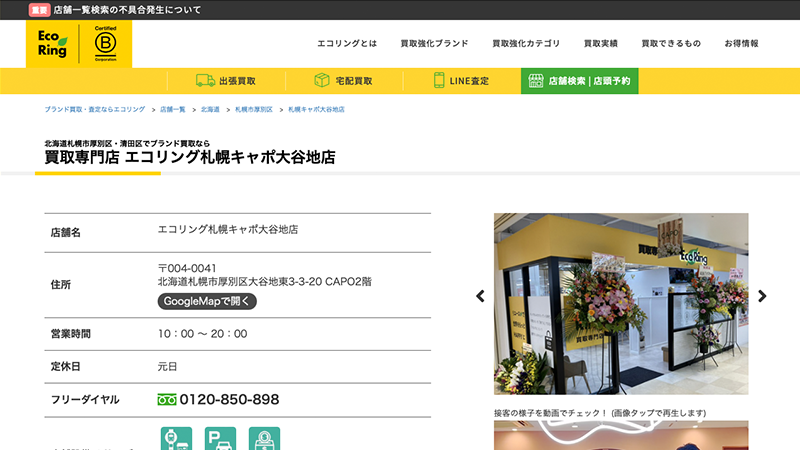Show the previous store photo

[x=480, y=296]
